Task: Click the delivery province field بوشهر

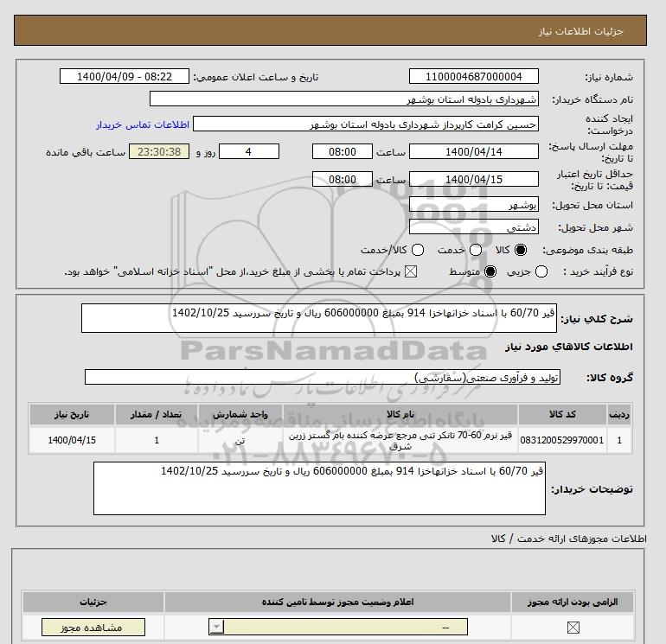Action: click(474, 205)
